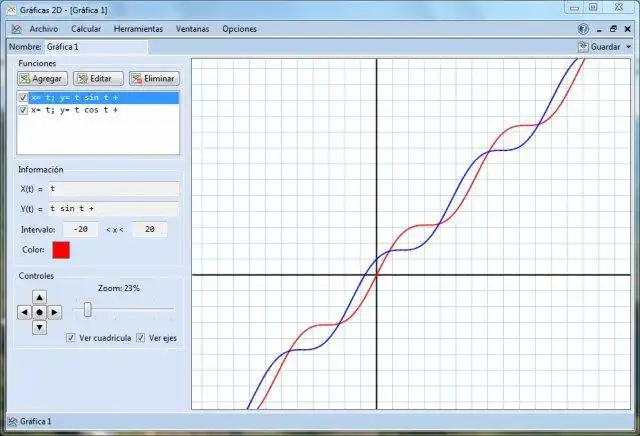Click the Gráfica 1 icon in bottom taskbar
640x436 pixels.
click(13, 421)
